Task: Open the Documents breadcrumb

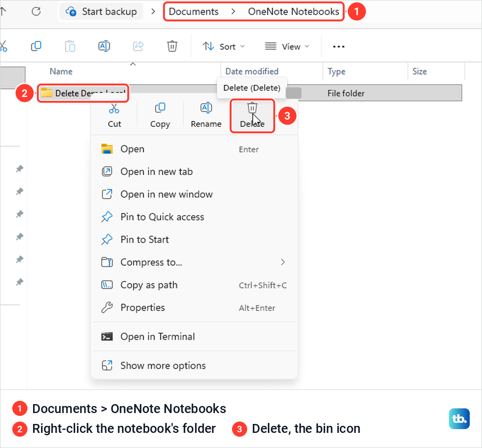Action: (x=193, y=12)
